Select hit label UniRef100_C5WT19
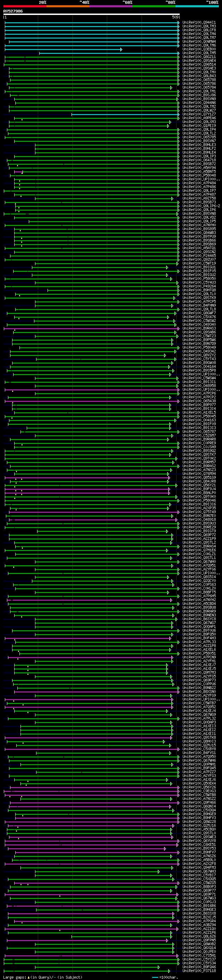 [199, 263]
